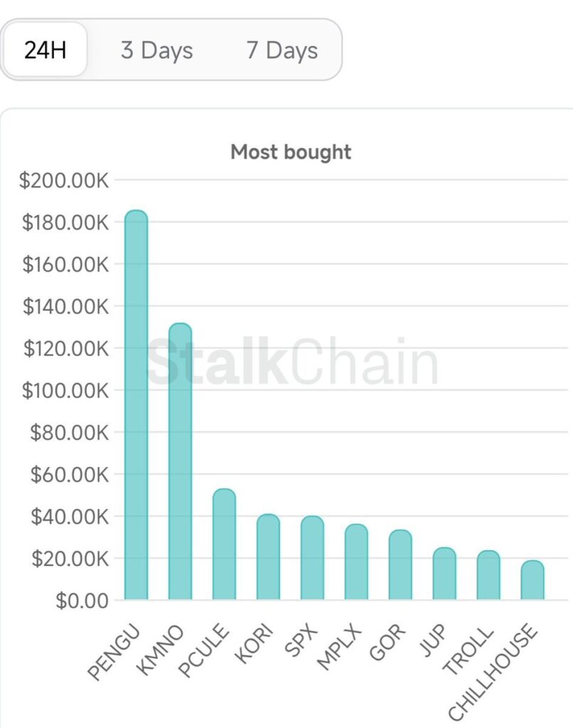Image resolution: width=573 pixels, height=728 pixels.
Task: Click the CHILLHOUSE x-axis text label
Action: point(493,671)
